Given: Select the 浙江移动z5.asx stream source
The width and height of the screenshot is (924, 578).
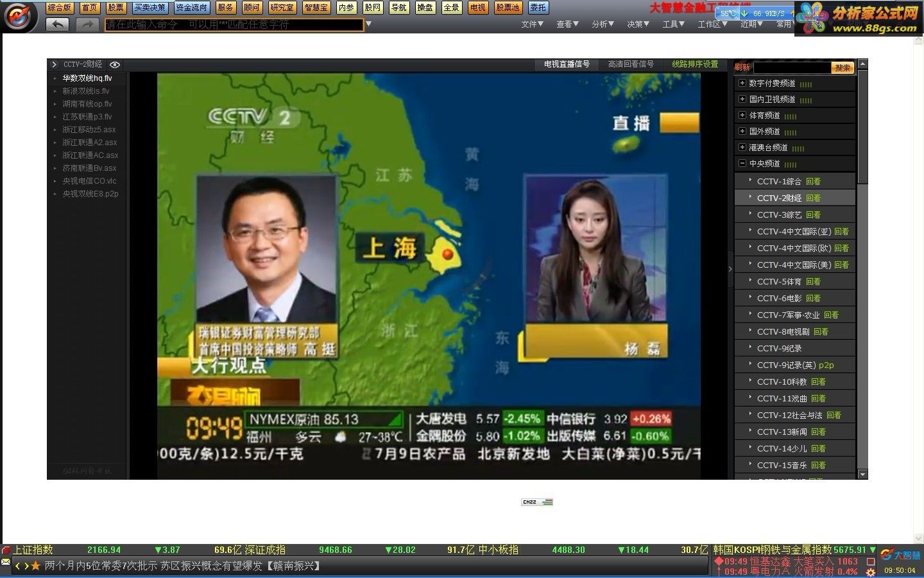Looking at the screenshot, I should (x=89, y=130).
